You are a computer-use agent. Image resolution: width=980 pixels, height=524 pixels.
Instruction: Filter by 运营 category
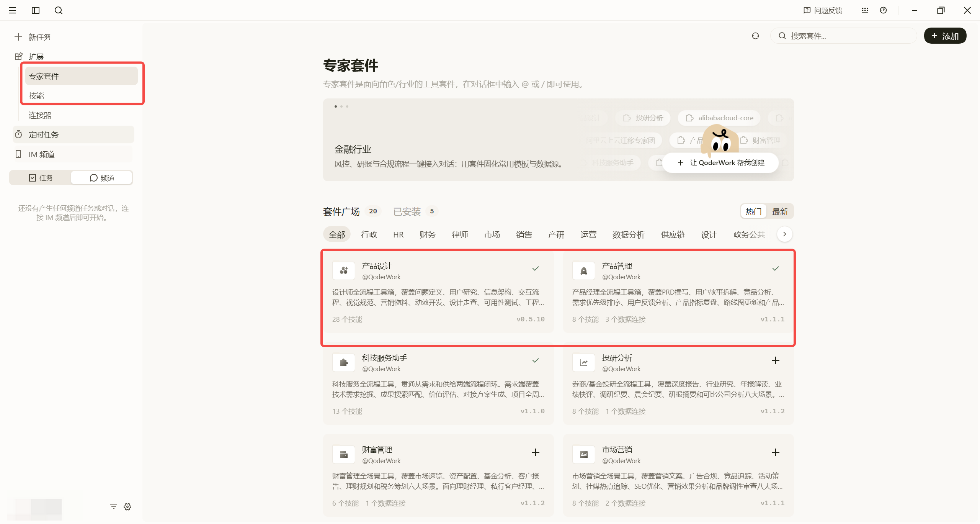pyautogui.click(x=588, y=234)
